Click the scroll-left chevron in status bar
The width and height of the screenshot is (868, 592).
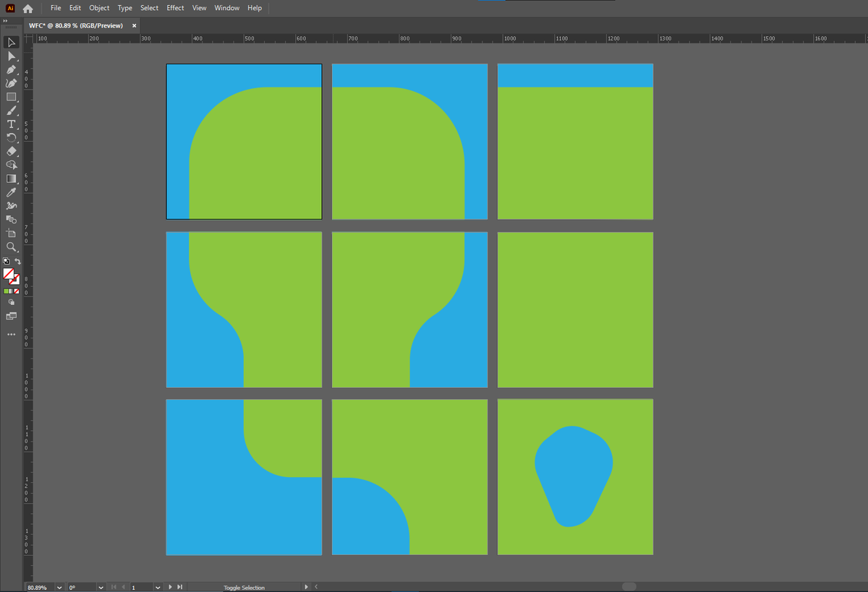click(x=315, y=587)
